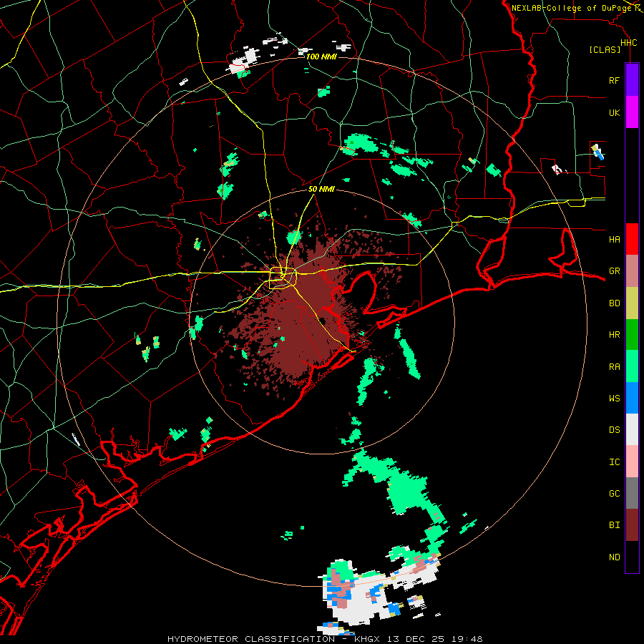Click the 'BD' legend label

coord(614,303)
